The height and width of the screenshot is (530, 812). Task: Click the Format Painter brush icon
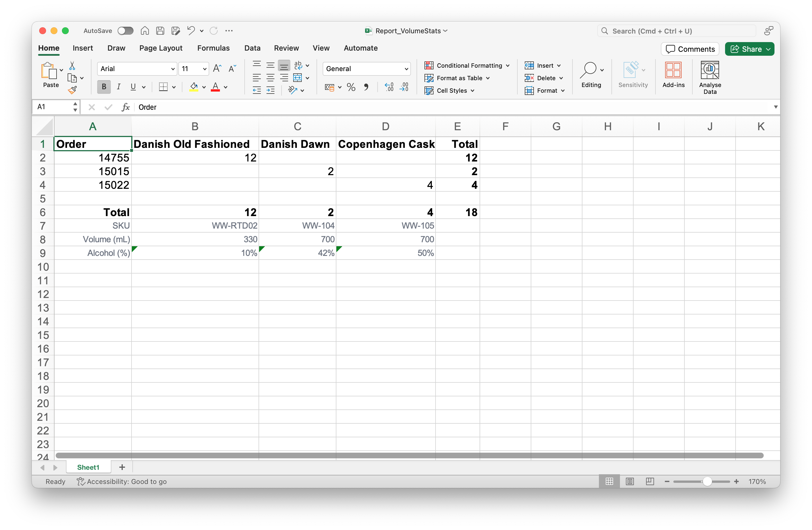tap(72, 90)
